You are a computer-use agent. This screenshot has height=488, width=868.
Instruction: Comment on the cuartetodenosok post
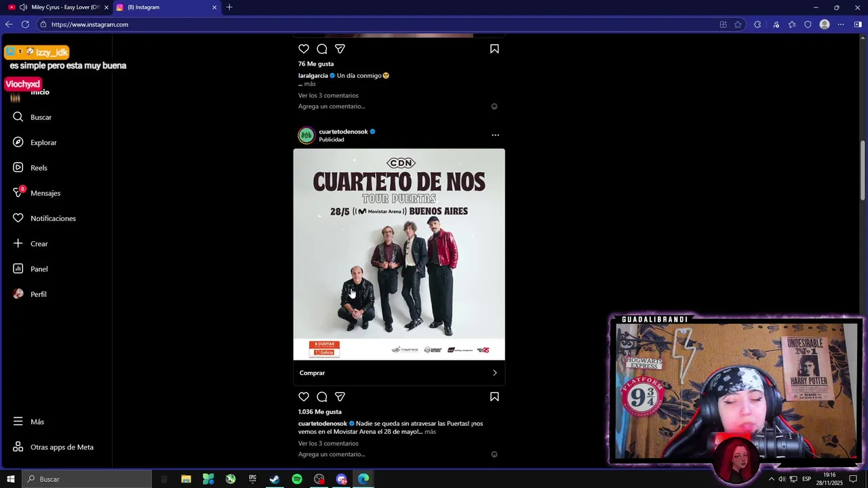pos(322,397)
